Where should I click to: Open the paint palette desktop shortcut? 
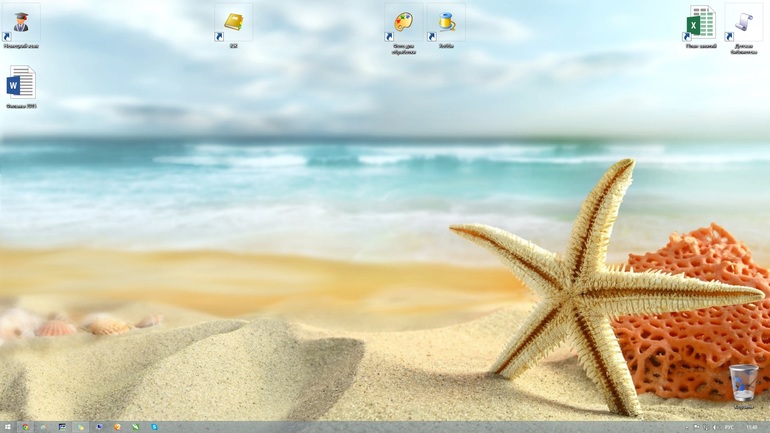pyautogui.click(x=404, y=28)
